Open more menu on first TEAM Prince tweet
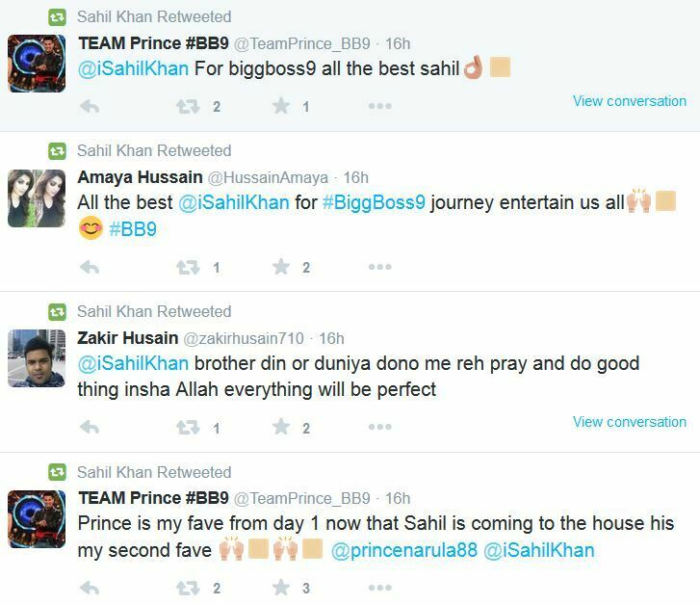Image resolution: width=700 pixels, height=605 pixels. tap(380, 106)
